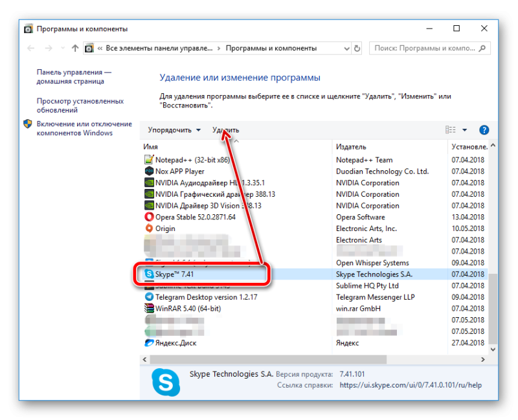This screenshot has height=420, width=518.
Task: Select the Skype™ 7.41 row
Action: pyautogui.click(x=315, y=274)
